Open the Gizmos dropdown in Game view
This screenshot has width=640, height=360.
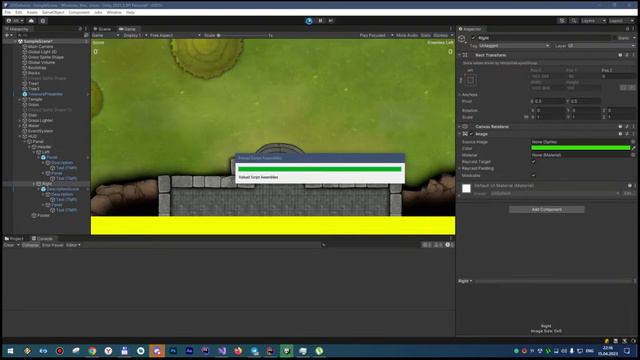[443, 36]
